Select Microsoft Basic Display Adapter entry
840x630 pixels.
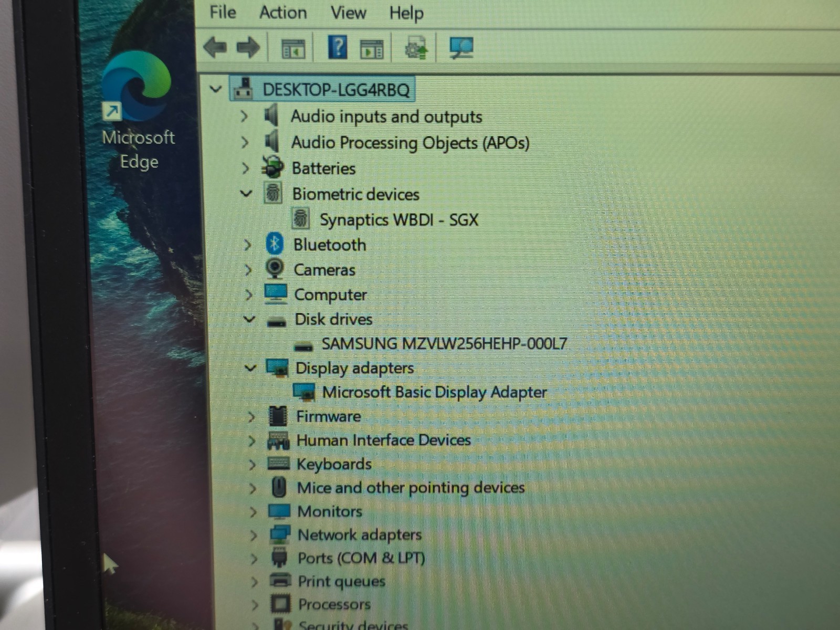[435, 392]
